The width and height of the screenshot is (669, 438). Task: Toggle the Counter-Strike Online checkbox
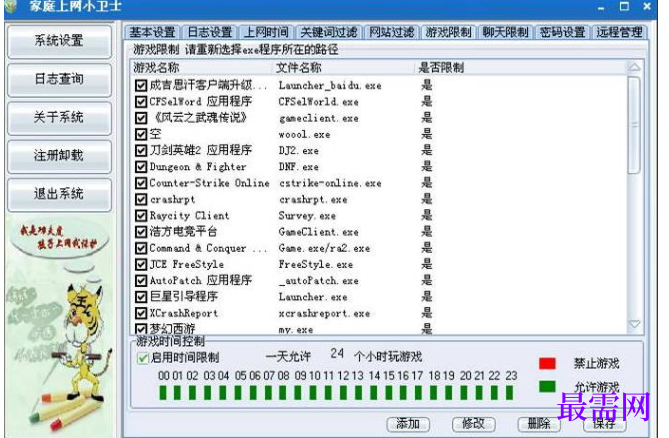pos(141,183)
